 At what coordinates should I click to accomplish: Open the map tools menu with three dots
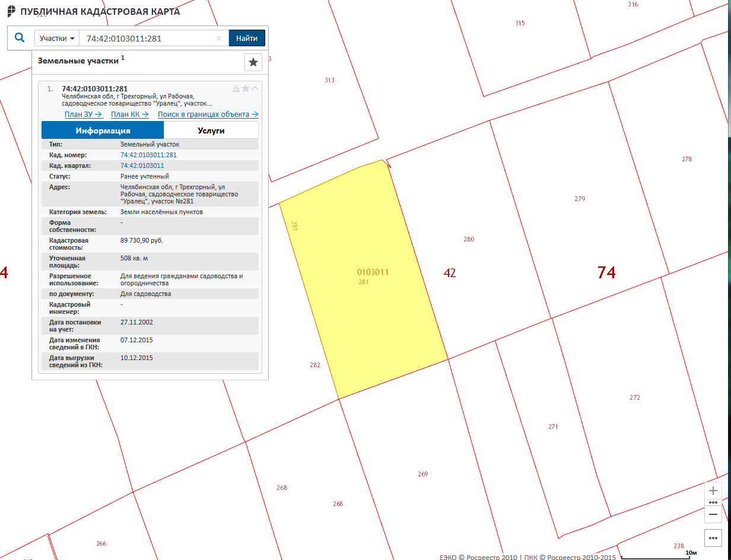pyautogui.click(x=713, y=538)
